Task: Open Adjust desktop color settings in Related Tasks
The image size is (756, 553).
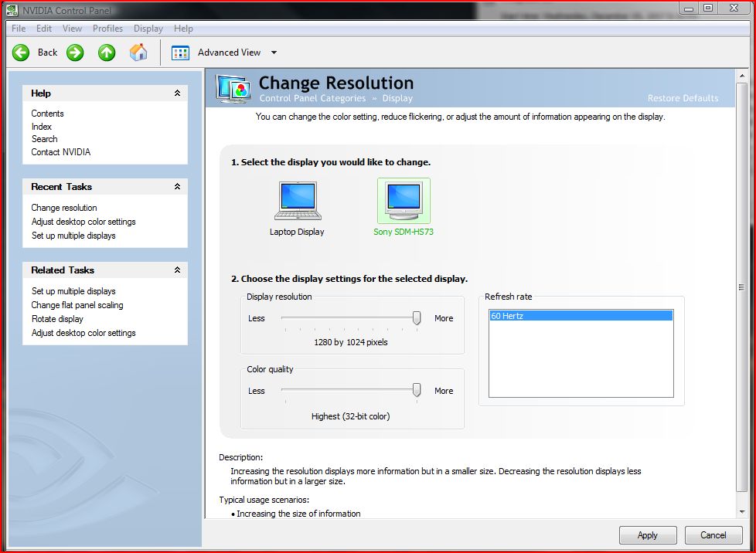Action: [83, 333]
